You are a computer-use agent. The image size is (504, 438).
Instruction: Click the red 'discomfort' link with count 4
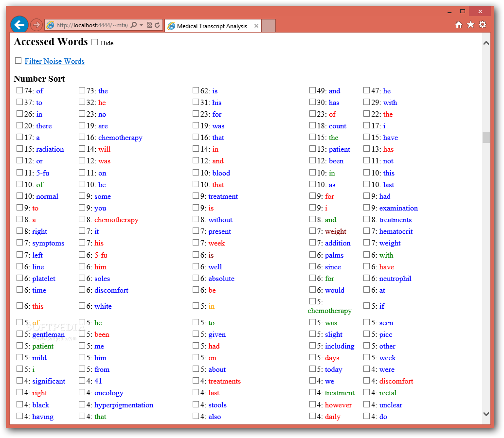396,382
